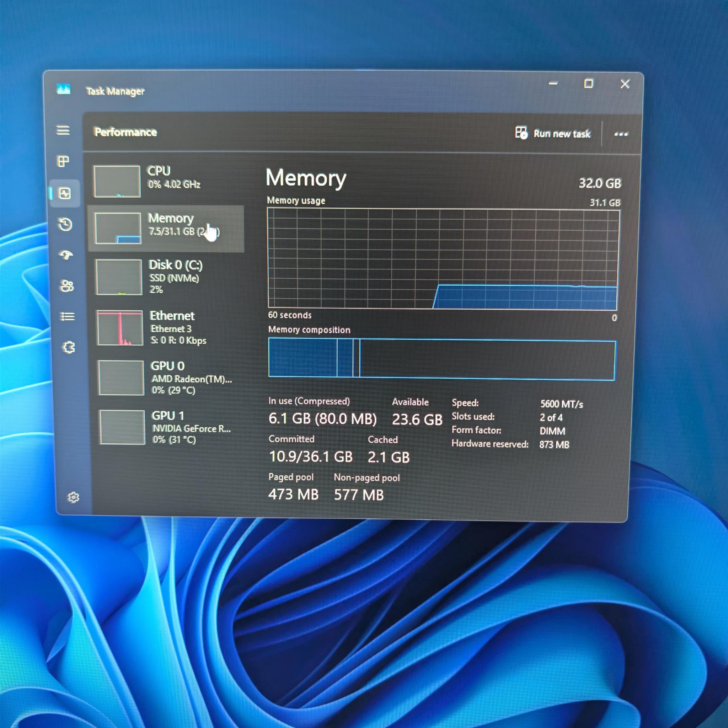The width and height of the screenshot is (728, 728).
Task: Click the Available 23.6 GB value
Action: coord(417,419)
